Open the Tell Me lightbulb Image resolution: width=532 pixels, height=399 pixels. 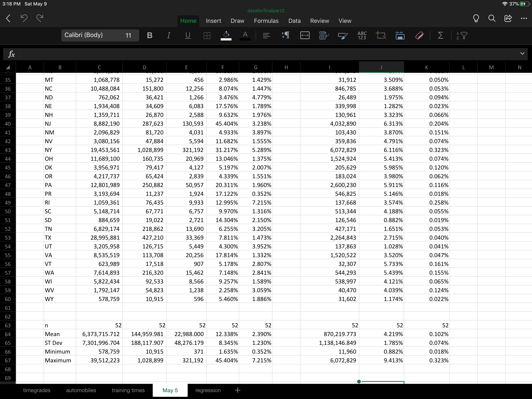(x=476, y=19)
